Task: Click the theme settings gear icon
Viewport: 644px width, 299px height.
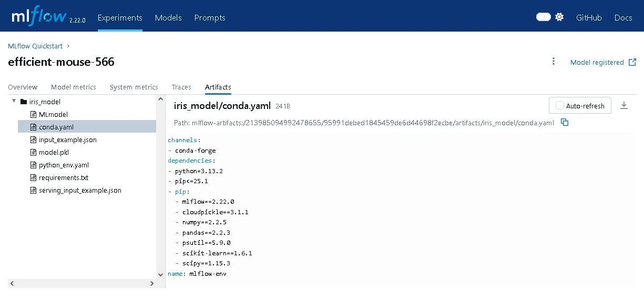Action: pos(559,17)
